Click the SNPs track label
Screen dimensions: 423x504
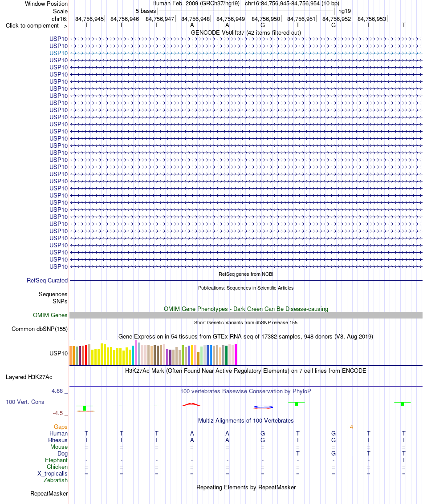[x=60, y=302]
